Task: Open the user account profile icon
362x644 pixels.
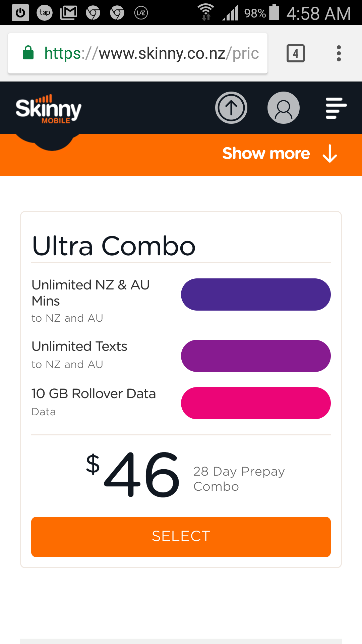Action: click(x=283, y=108)
